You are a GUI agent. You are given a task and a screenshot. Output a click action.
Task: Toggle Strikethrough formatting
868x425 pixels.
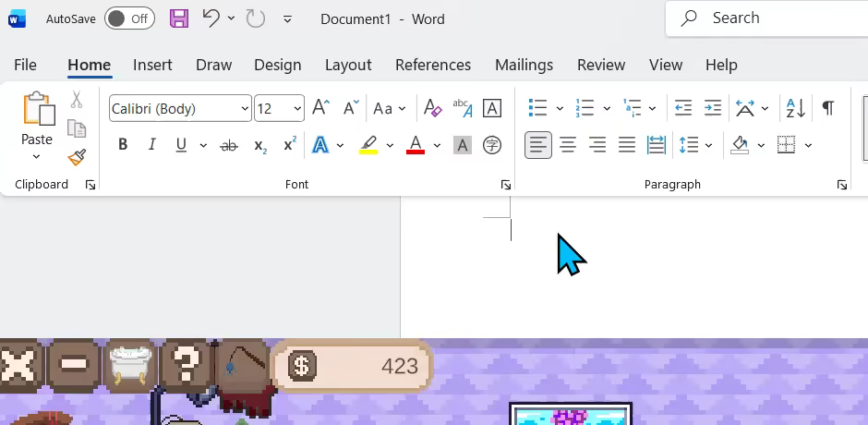tap(229, 145)
